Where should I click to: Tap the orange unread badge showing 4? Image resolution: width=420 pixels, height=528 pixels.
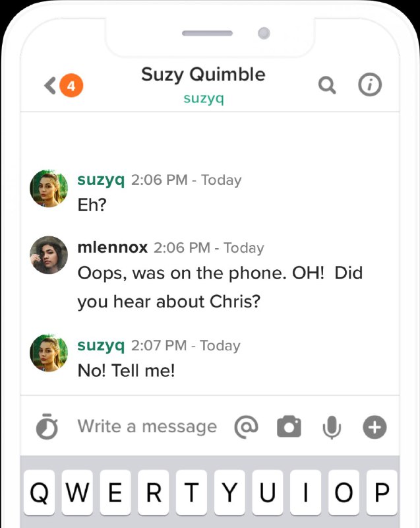point(71,86)
